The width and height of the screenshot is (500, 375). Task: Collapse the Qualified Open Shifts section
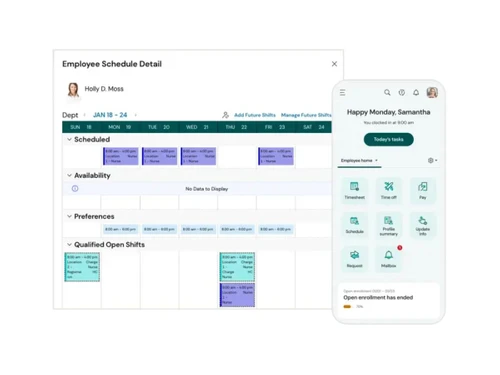click(69, 244)
